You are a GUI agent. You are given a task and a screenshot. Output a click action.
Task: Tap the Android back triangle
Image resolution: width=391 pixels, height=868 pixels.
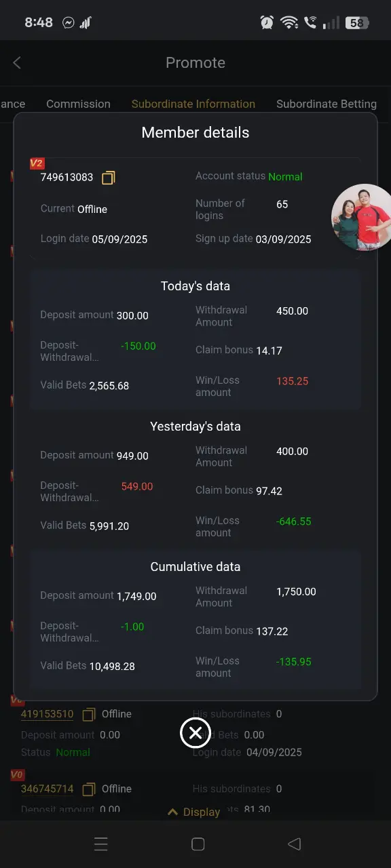point(294,844)
